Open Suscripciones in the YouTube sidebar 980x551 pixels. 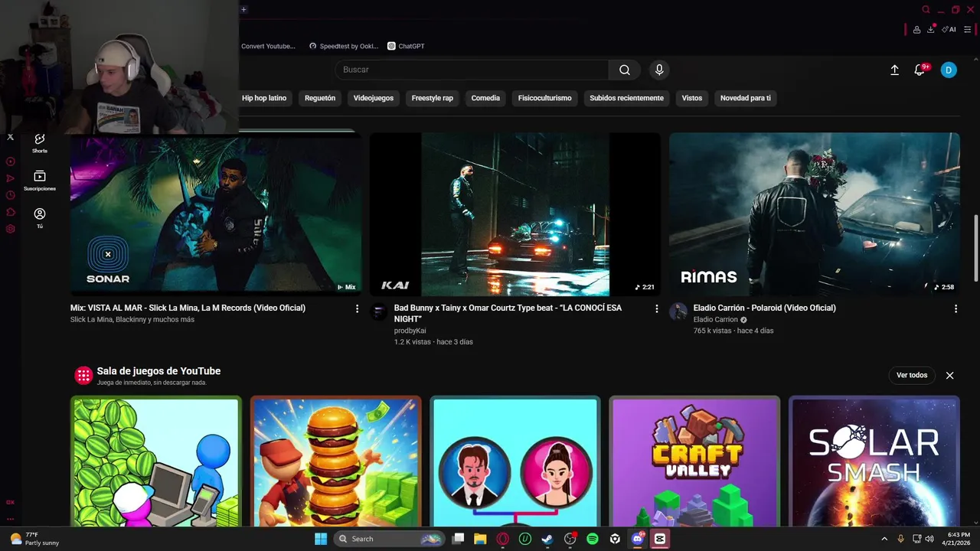point(40,181)
